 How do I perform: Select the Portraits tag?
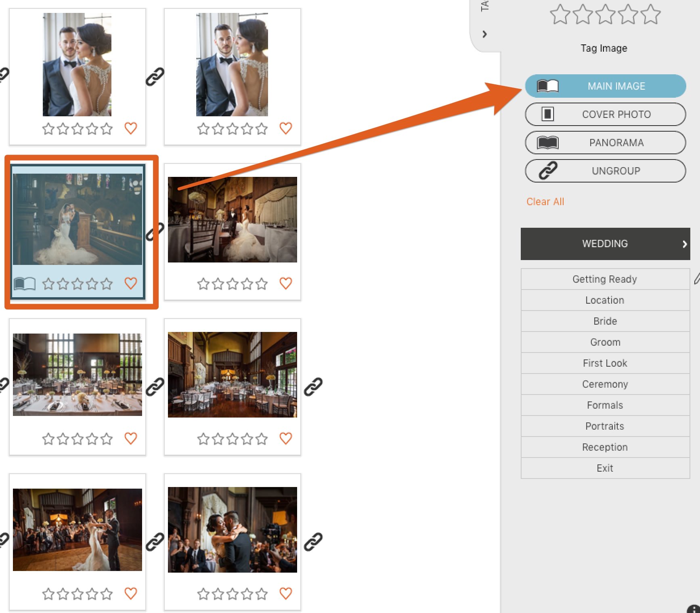605,426
